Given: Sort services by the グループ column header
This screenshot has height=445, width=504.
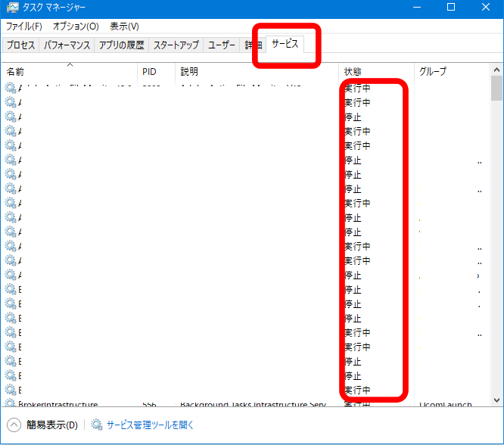Looking at the screenshot, I should point(453,71).
